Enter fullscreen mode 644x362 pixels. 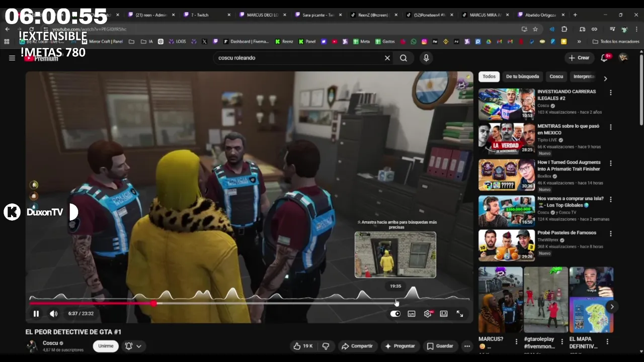(460, 314)
